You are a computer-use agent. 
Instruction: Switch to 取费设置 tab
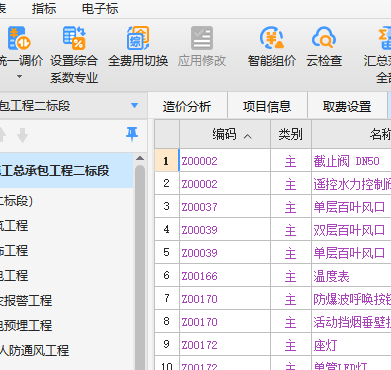(x=347, y=107)
